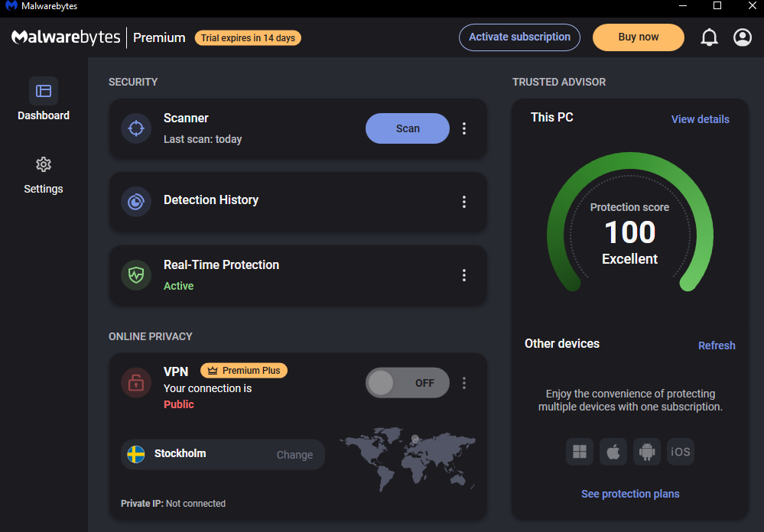Image resolution: width=764 pixels, height=532 pixels.
Task: Select the Apple platform icon
Action: (x=613, y=452)
